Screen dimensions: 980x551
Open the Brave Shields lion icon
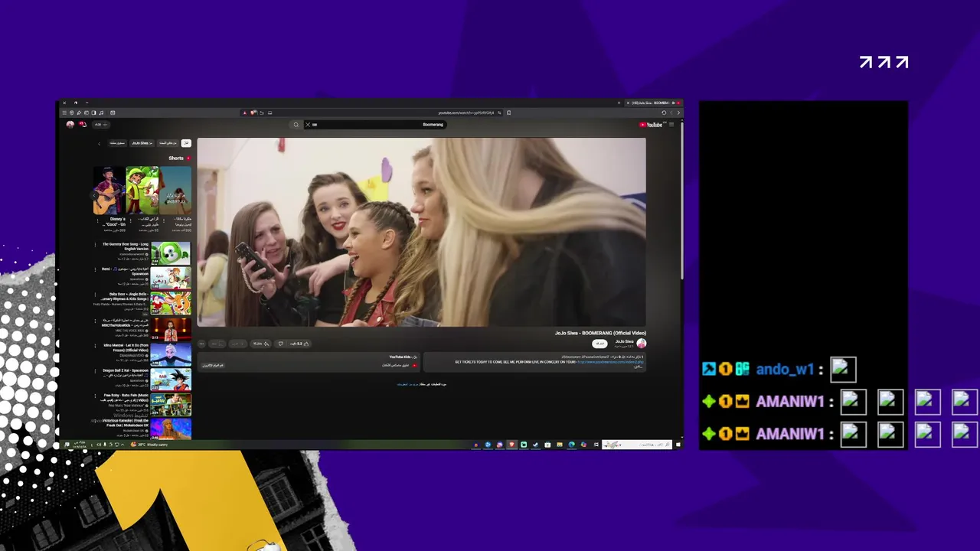[x=253, y=112]
